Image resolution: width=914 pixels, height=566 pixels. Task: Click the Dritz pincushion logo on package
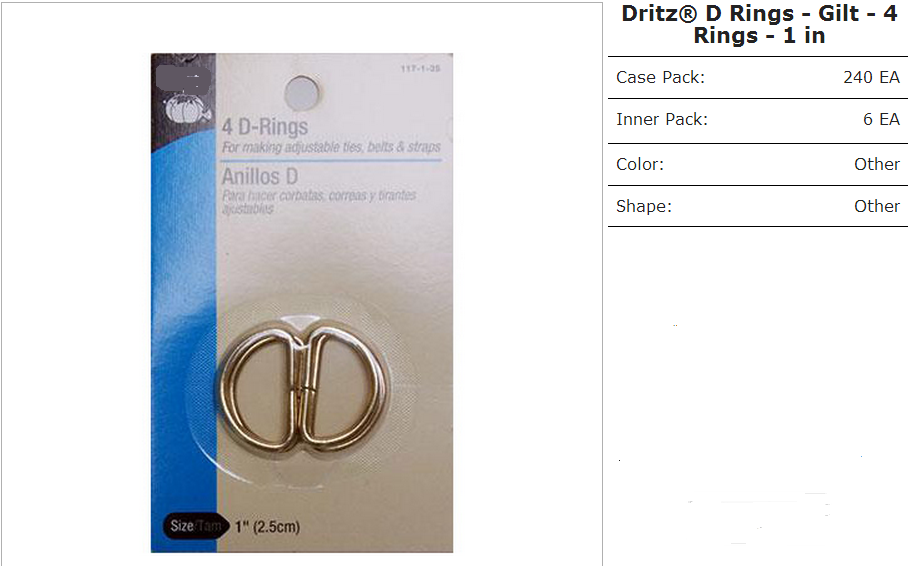[x=185, y=109]
